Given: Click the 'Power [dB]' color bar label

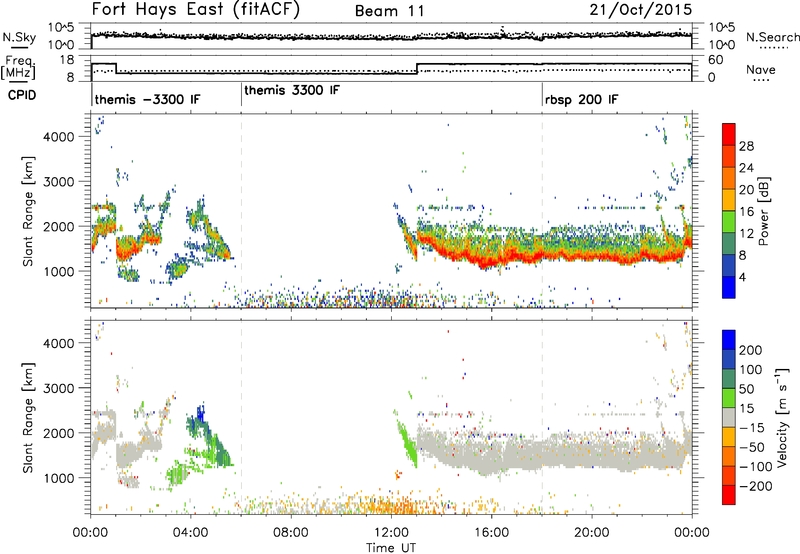Looking at the screenshot, I should (x=763, y=211).
